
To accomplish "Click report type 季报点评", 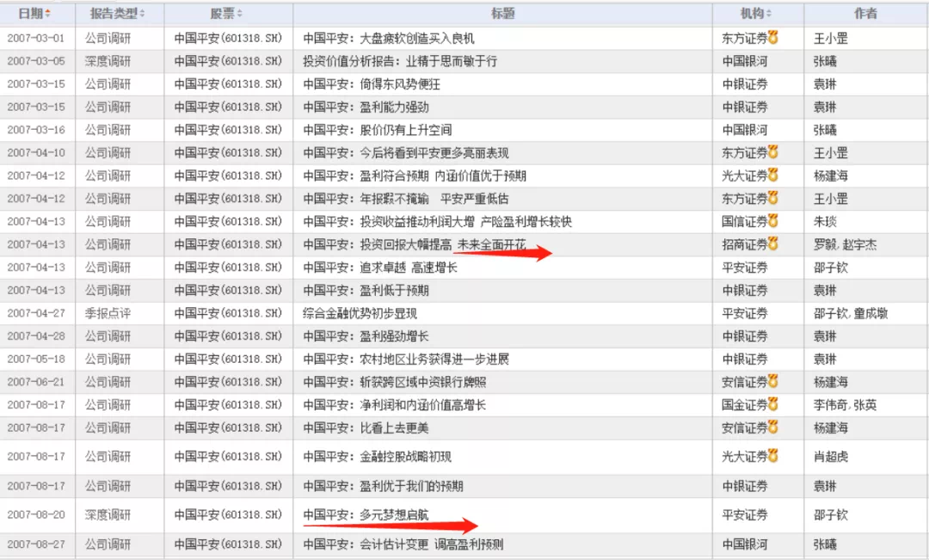I will (108, 313).
